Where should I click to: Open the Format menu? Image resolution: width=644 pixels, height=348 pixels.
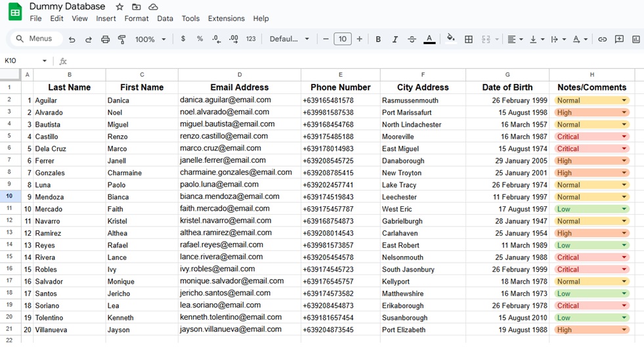pyautogui.click(x=137, y=18)
